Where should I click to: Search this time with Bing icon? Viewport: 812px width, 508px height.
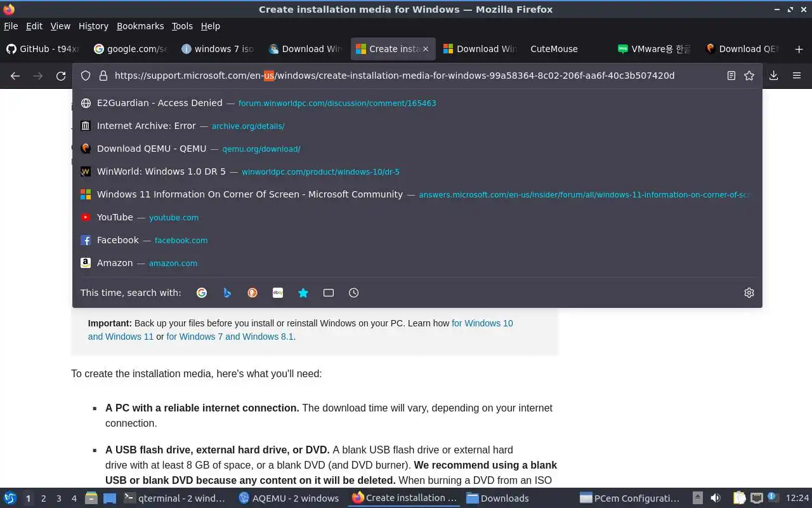pyautogui.click(x=227, y=293)
